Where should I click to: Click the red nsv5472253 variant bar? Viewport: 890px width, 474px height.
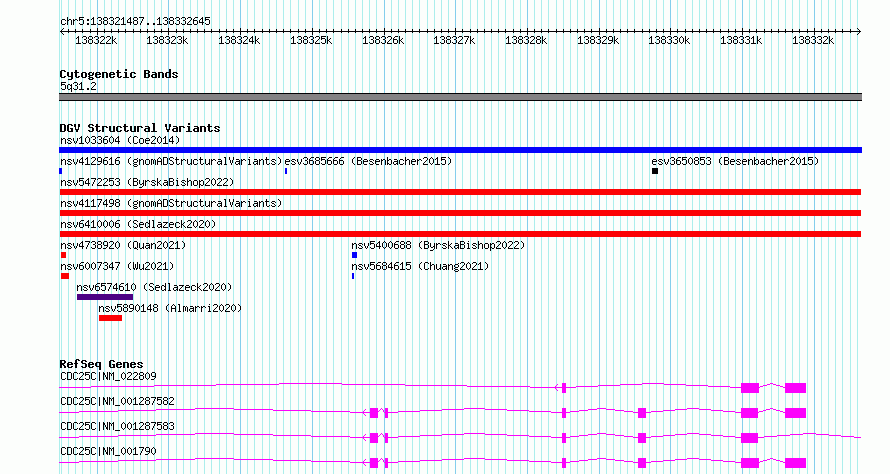pyautogui.click(x=460, y=192)
